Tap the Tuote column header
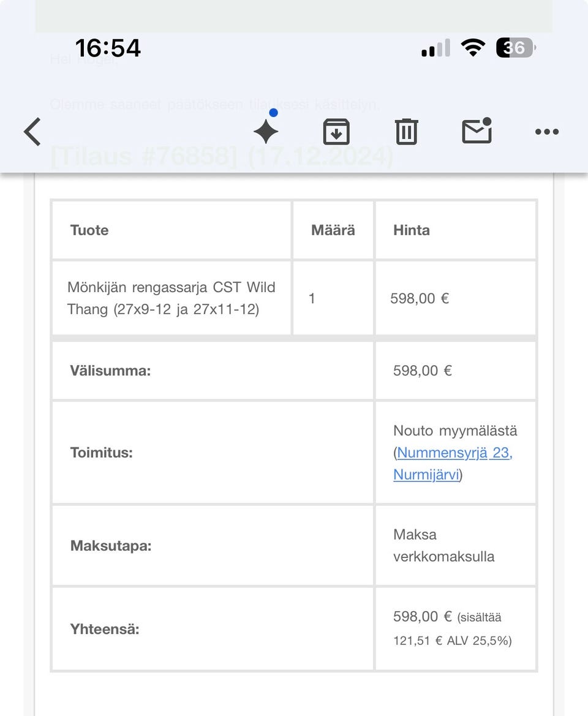588x716 pixels. 89,230
